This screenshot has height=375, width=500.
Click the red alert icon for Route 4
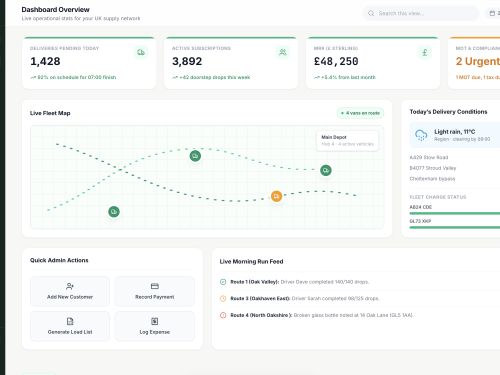pos(223,315)
